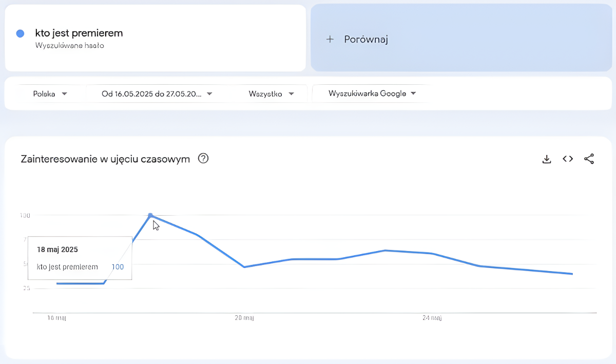This screenshot has height=364, width=616.
Task: Click the 18 maj peak data point
Action: [150, 215]
